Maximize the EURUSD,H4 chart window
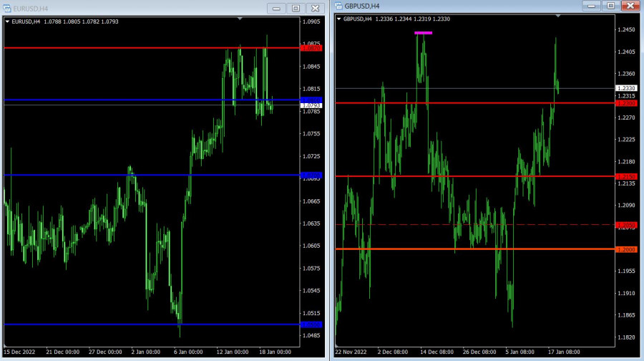 tap(296, 8)
